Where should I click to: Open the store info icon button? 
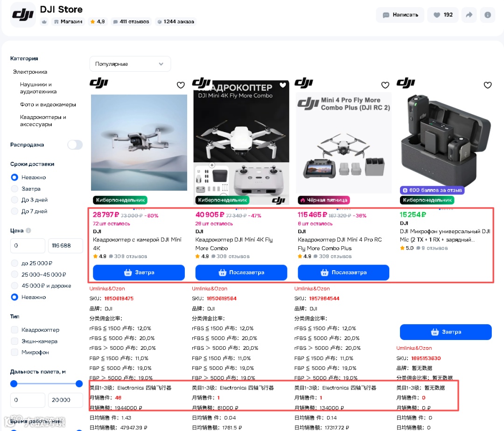[487, 15]
